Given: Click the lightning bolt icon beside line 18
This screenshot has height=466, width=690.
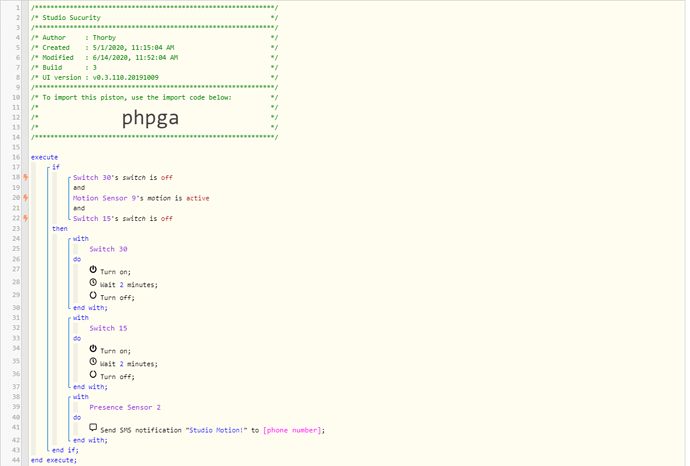Looking at the screenshot, I should click(26, 177).
